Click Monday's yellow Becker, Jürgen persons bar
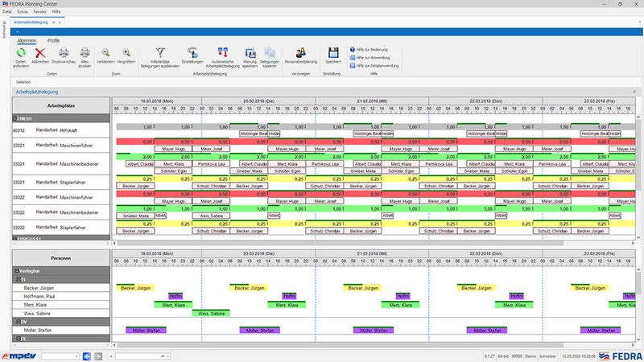This screenshot has height=362, width=644. (135, 288)
